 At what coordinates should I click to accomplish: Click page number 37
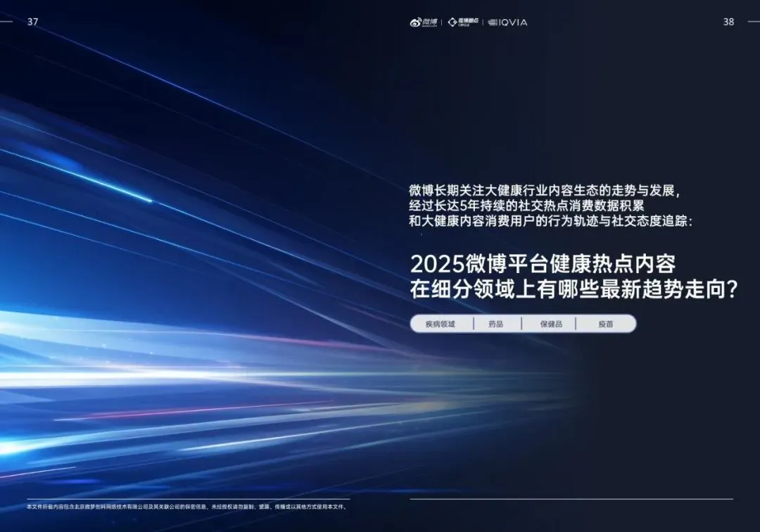coord(32,22)
